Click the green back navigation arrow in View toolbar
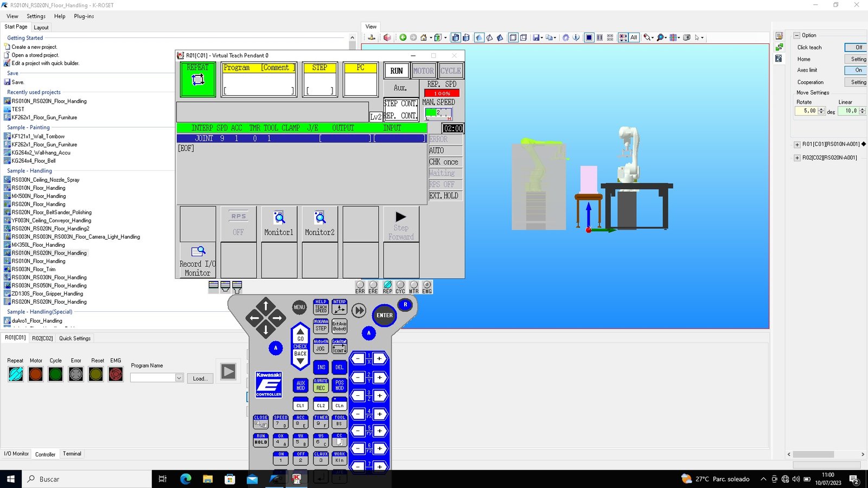The height and width of the screenshot is (488, 868). pyautogui.click(x=403, y=37)
